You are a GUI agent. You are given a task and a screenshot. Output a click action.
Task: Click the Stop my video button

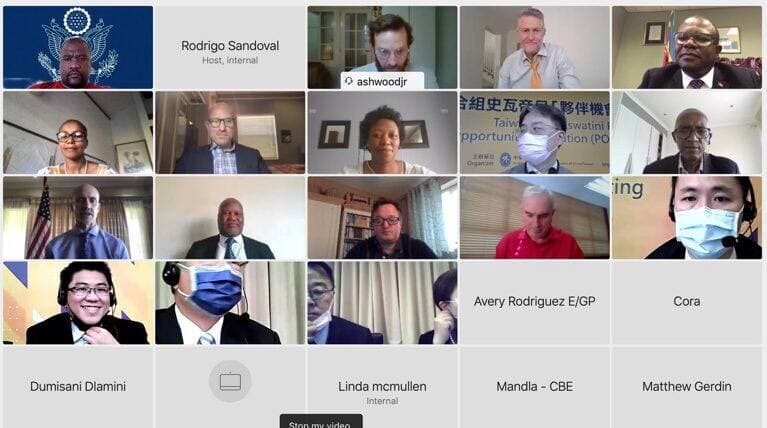(x=321, y=423)
